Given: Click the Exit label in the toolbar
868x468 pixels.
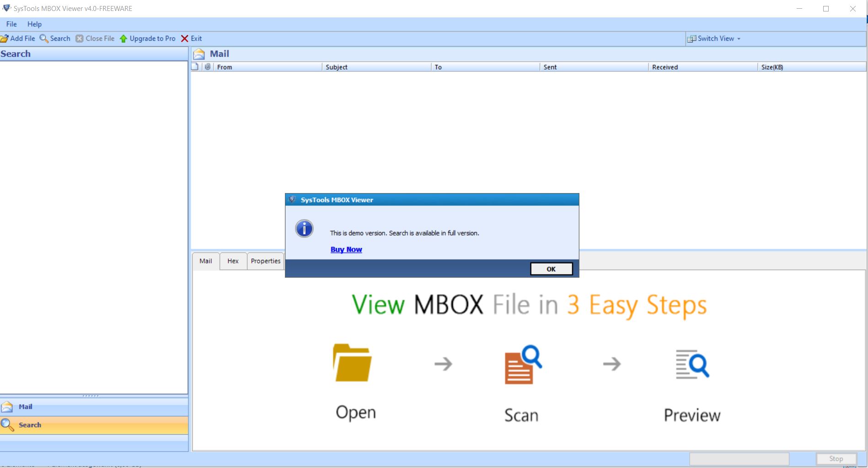Looking at the screenshot, I should 196,38.
